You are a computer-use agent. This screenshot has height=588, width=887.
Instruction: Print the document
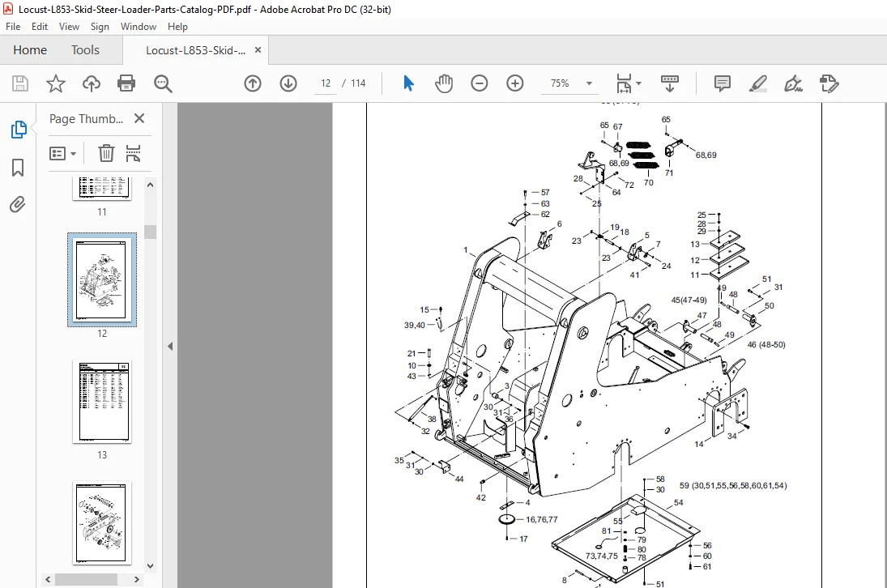click(x=126, y=83)
